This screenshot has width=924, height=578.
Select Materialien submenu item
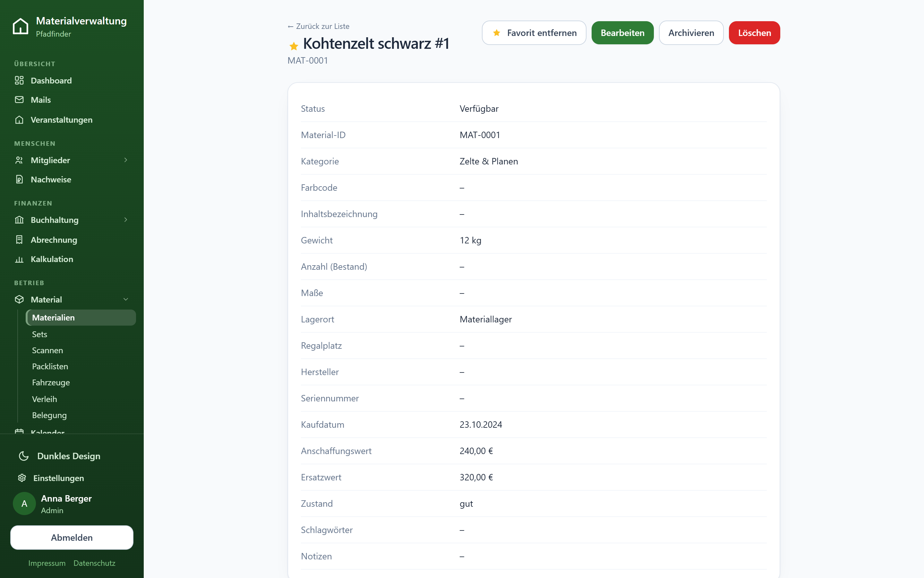(81, 318)
